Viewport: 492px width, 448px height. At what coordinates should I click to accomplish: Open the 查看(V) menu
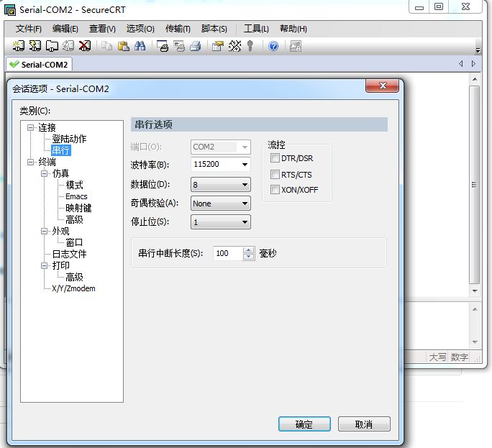point(102,29)
